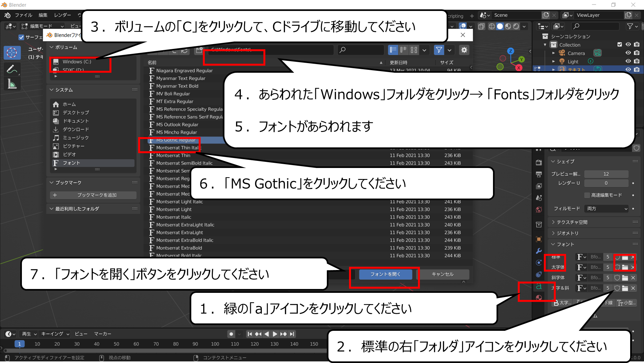Click the file browser settings gear icon
Screen dimensions: 644x363
point(464,50)
